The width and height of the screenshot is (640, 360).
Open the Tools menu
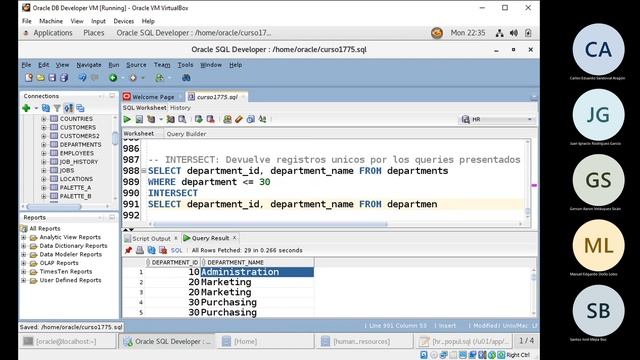(x=185, y=65)
